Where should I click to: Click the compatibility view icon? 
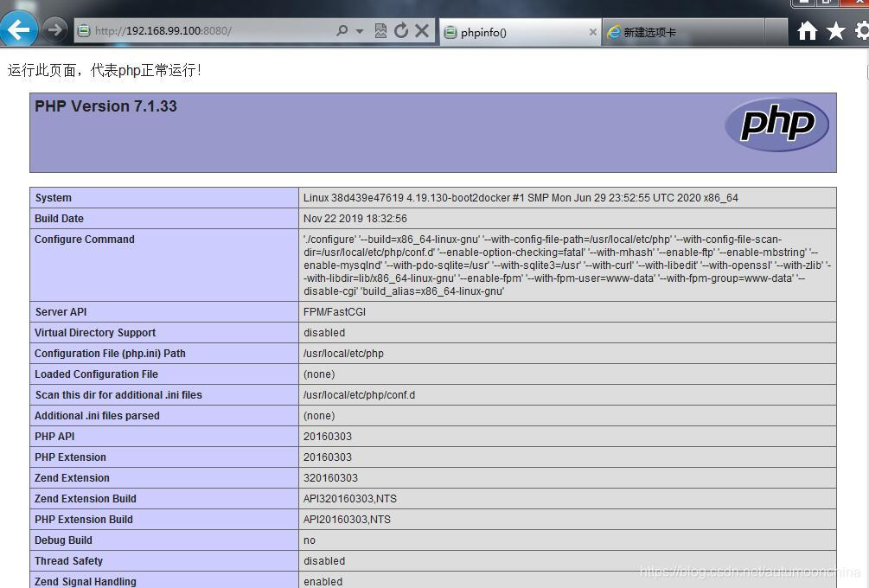coord(380,30)
